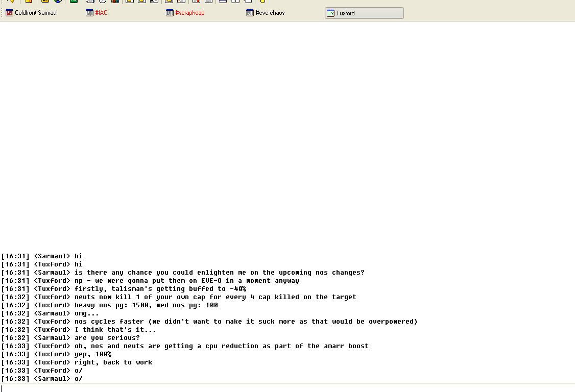
Task: Focus the message input box at bottom
Action: tap(287, 388)
